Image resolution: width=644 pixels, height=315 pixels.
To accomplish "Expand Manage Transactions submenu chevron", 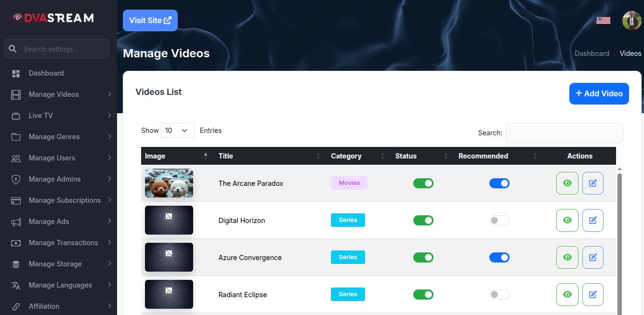I will click(x=109, y=243).
